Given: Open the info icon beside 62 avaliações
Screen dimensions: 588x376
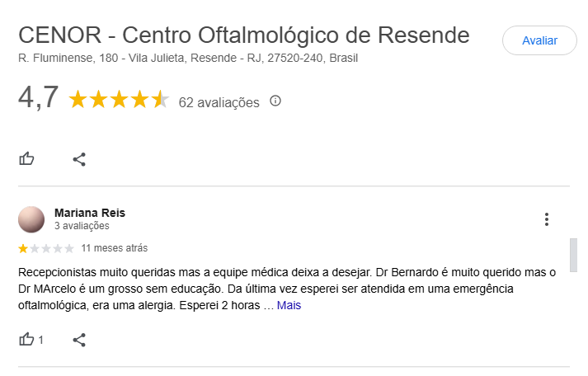Looking at the screenshot, I should tap(275, 101).
